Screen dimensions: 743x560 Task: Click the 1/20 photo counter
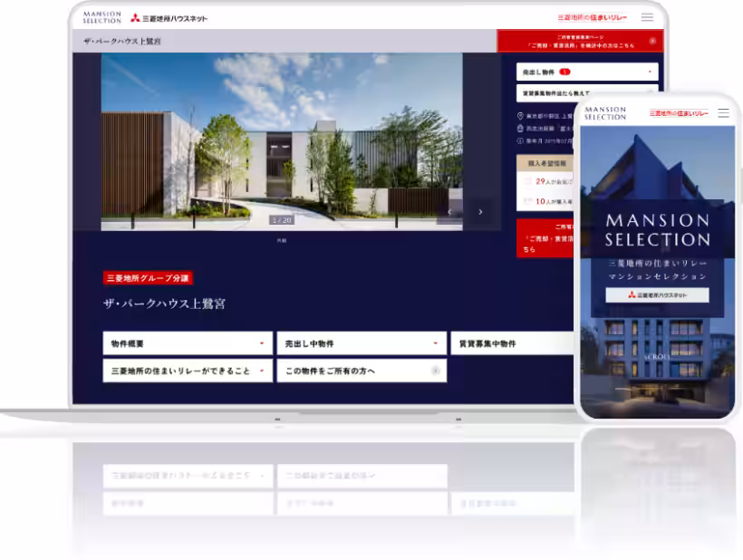(x=282, y=220)
